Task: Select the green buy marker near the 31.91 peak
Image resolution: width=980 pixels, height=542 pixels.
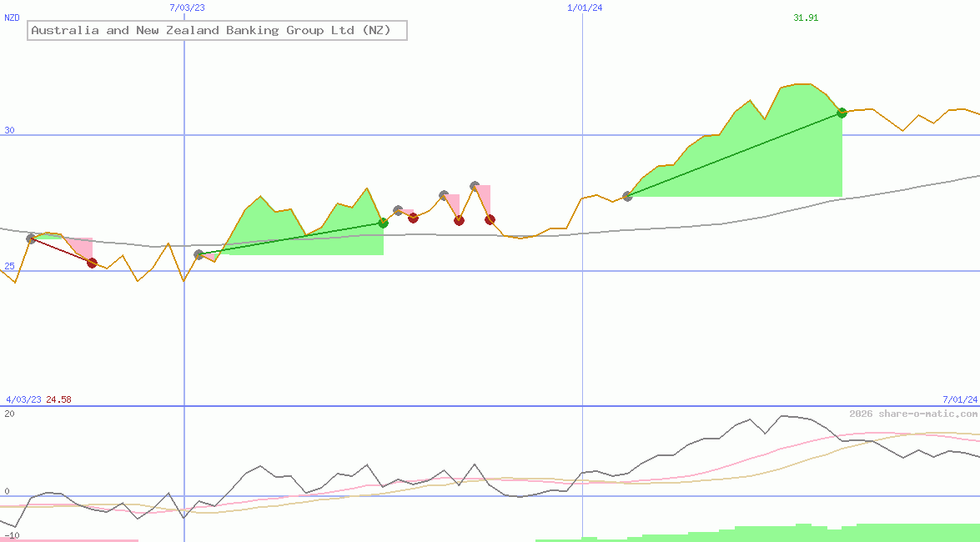Action: pyautogui.click(x=841, y=113)
